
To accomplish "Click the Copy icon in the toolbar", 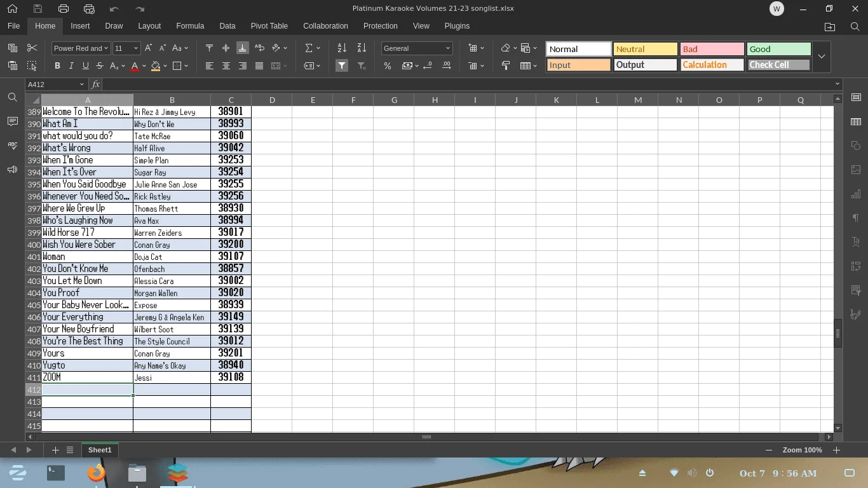I will coord(12,48).
